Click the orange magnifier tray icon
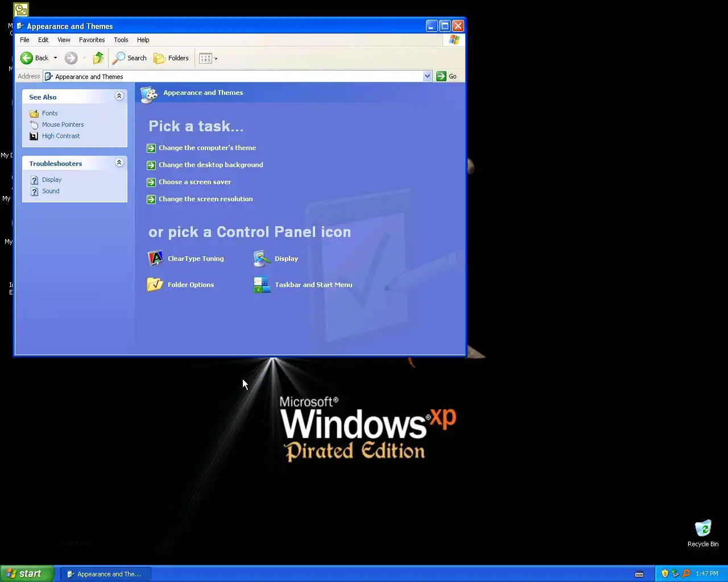728x582 pixels. (685, 573)
